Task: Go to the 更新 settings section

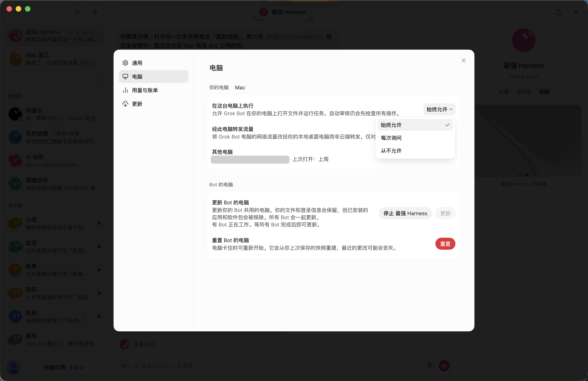Action: [153, 104]
